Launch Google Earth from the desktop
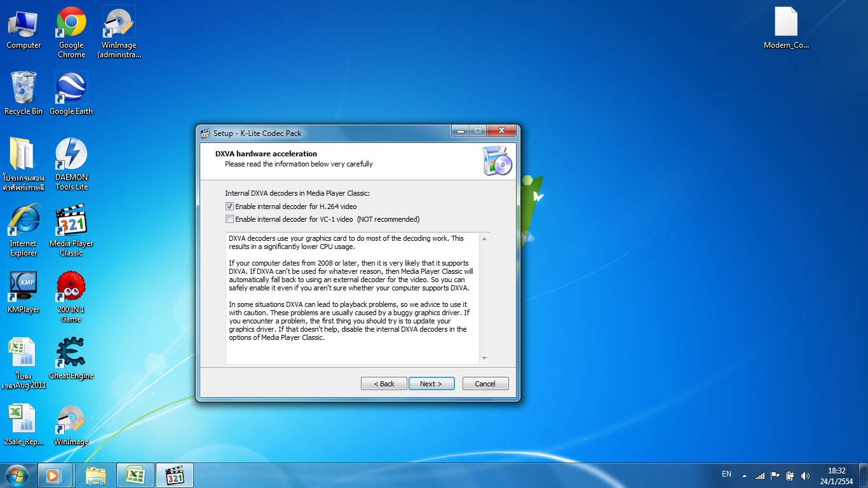 pos(71,94)
